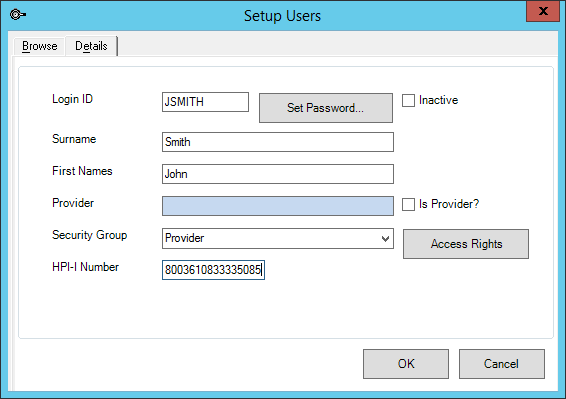
Task: Click the Security Group label text
Action: click(x=90, y=235)
